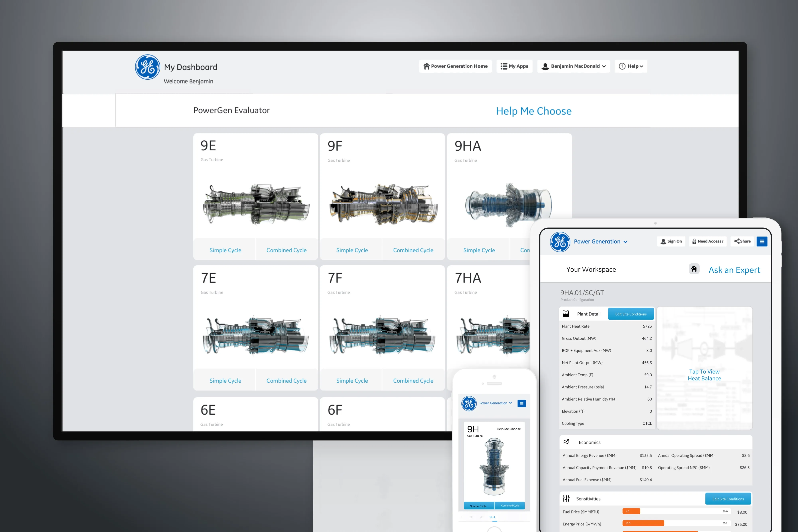Viewport: 798px width, 532px height.
Task: Select Simple Cycle for 9E turbine
Action: (225, 250)
